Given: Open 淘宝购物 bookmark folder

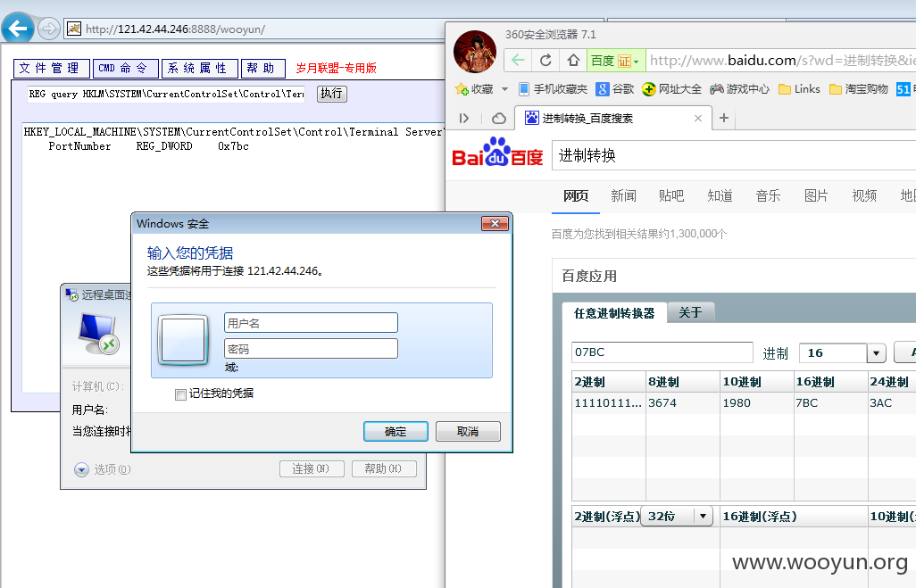Looking at the screenshot, I should point(858,88).
